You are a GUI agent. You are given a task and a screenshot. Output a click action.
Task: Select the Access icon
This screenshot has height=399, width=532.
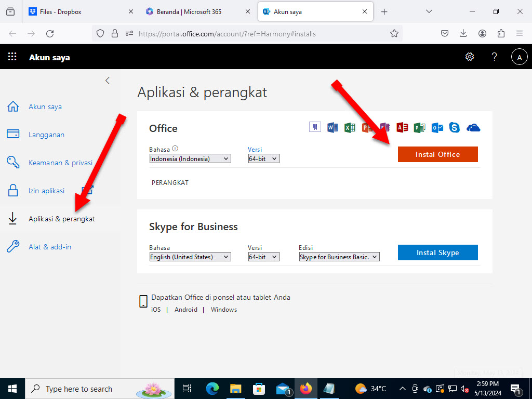(402, 127)
